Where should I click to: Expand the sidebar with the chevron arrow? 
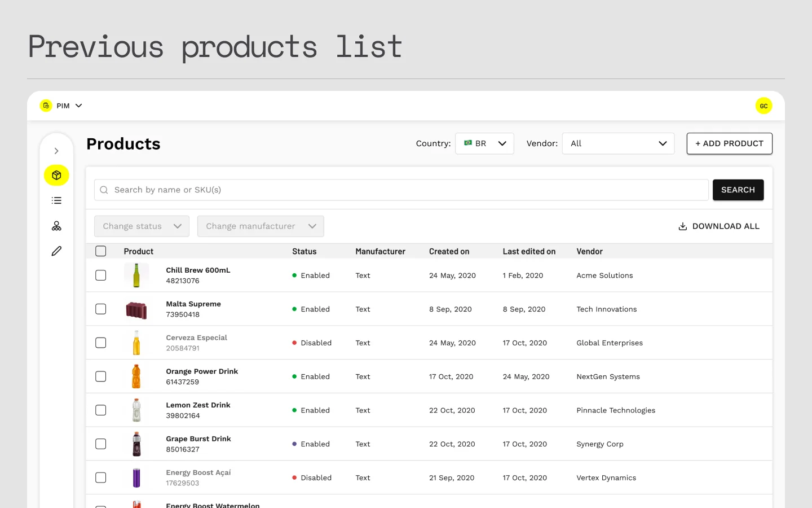(x=56, y=151)
